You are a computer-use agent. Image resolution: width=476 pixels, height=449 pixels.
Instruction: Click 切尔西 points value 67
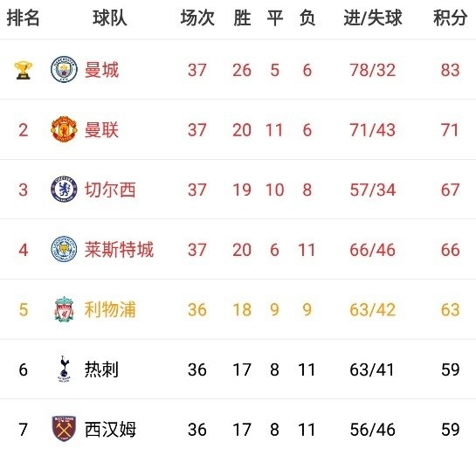point(450,190)
